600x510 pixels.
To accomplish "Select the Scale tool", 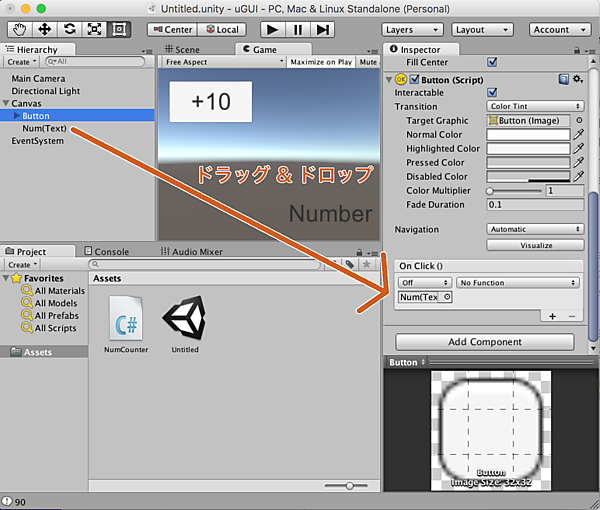I will click(95, 30).
